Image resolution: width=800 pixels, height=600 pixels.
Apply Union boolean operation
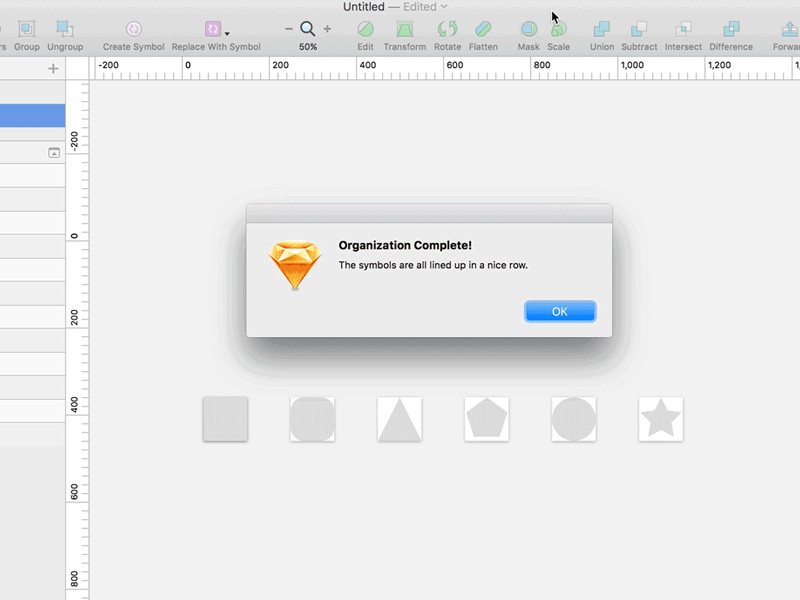[x=602, y=29]
